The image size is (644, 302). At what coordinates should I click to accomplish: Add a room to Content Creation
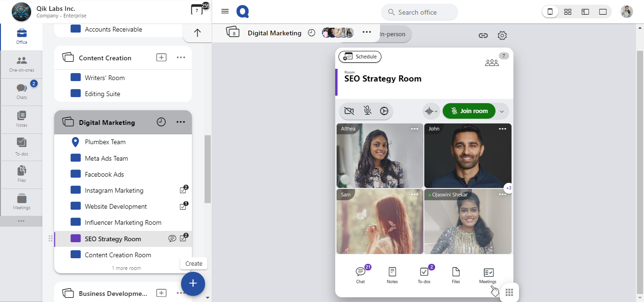point(161,57)
